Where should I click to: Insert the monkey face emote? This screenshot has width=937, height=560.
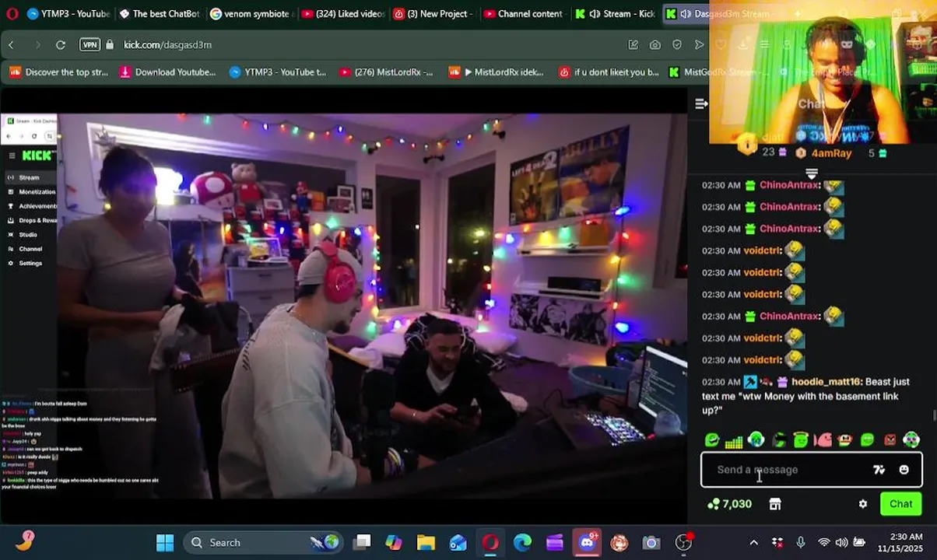[x=844, y=441]
